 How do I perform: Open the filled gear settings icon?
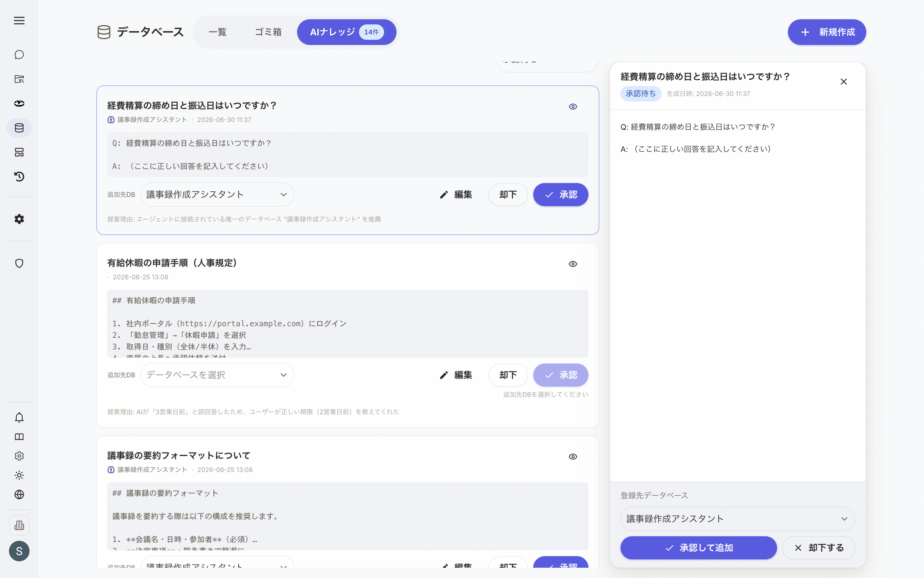click(x=19, y=219)
